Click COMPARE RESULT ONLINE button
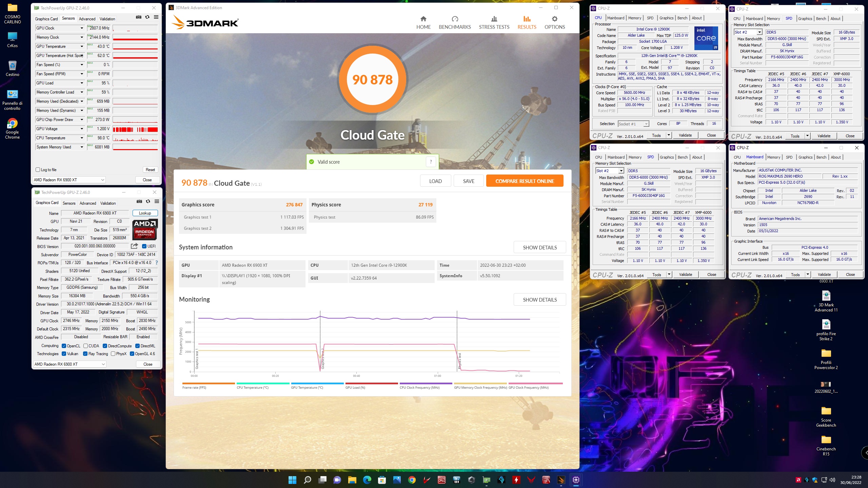 click(525, 181)
